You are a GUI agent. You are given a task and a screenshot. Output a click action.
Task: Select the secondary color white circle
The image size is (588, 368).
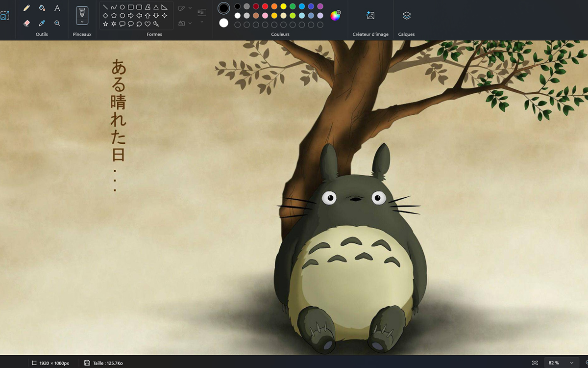(224, 23)
